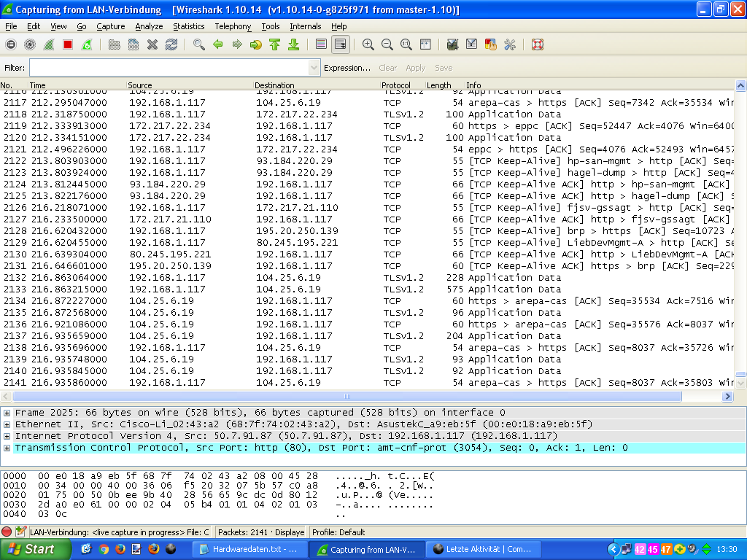This screenshot has width=747, height=560.
Task: Open the capture options icon
Action: click(30, 44)
